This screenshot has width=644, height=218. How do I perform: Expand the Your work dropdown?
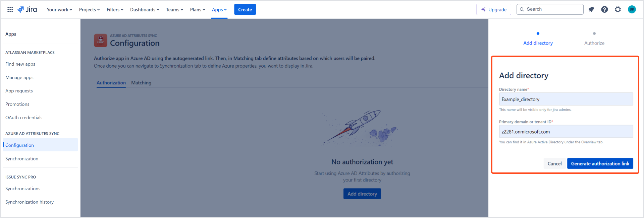pyautogui.click(x=59, y=9)
